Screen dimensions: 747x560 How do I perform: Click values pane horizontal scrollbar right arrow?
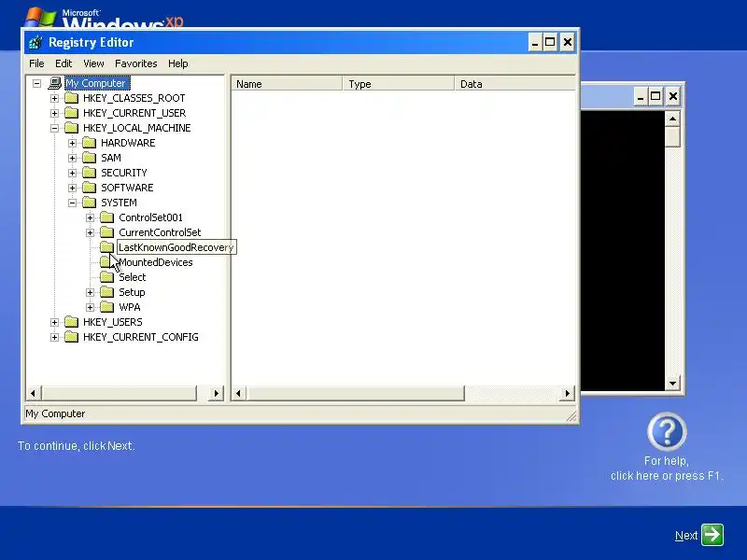pyautogui.click(x=567, y=393)
